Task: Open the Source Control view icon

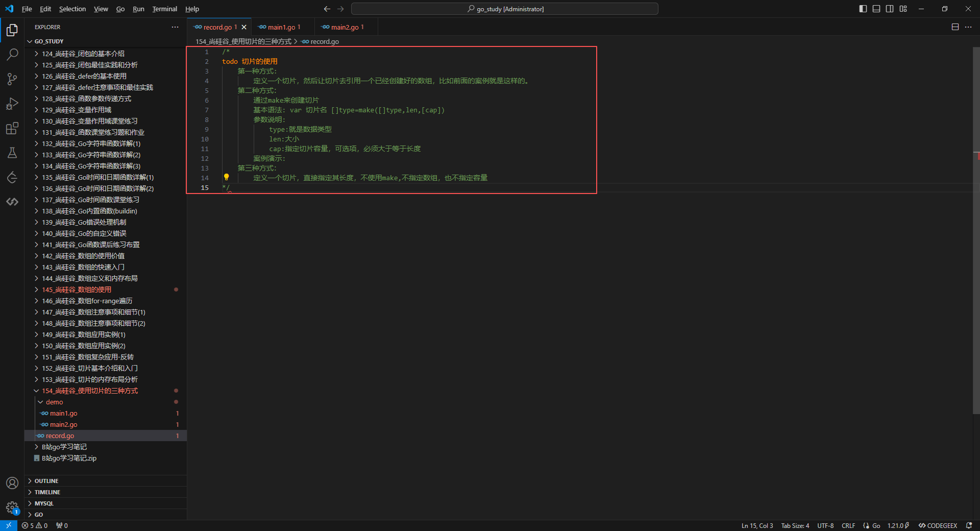Action: click(12, 79)
